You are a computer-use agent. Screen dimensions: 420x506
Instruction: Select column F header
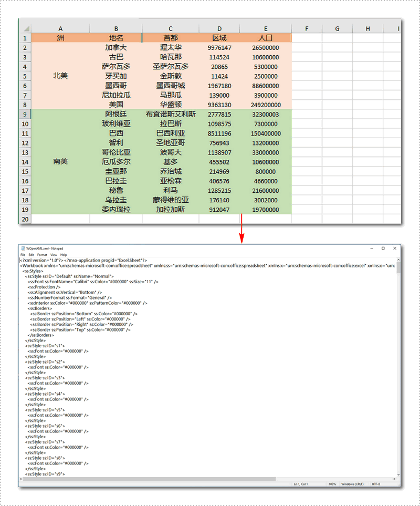pyautogui.click(x=307, y=28)
